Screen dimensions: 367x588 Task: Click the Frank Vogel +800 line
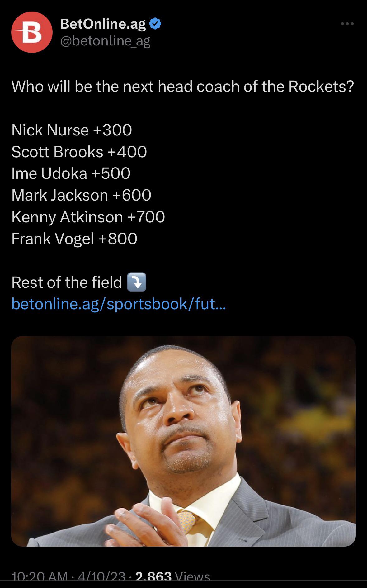click(74, 239)
